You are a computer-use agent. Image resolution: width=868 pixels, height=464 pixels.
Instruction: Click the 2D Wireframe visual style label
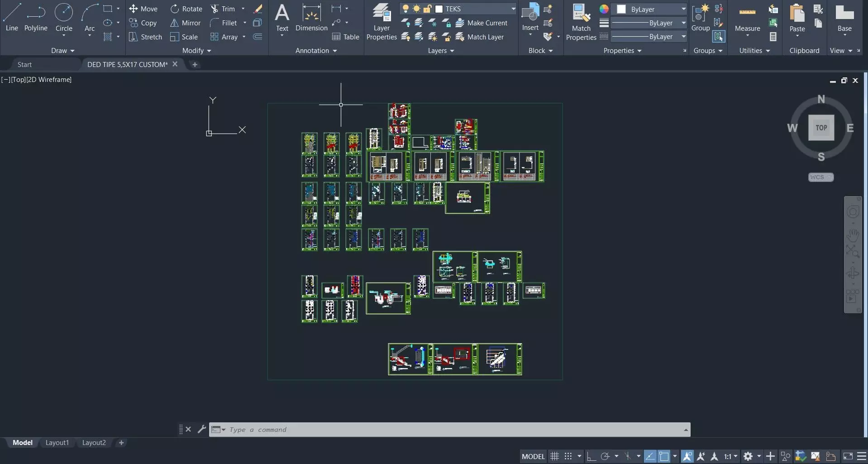tap(49, 80)
